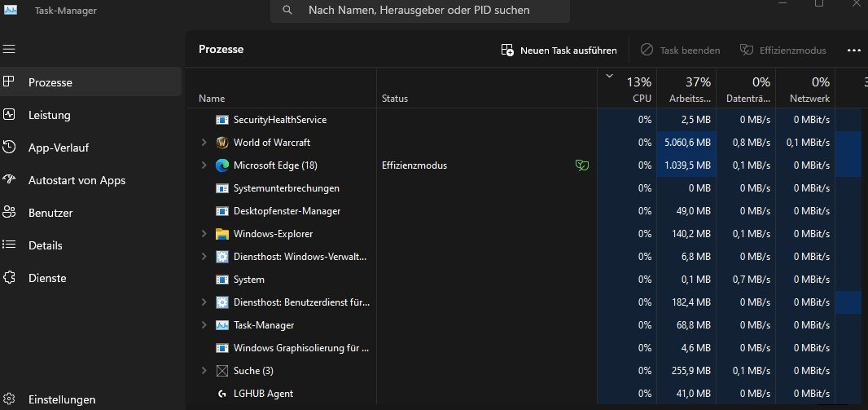Click the green Effizienzmodus leaf icon on Edge row
Screen dimensions: 868x410
pyautogui.click(x=582, y=165)
